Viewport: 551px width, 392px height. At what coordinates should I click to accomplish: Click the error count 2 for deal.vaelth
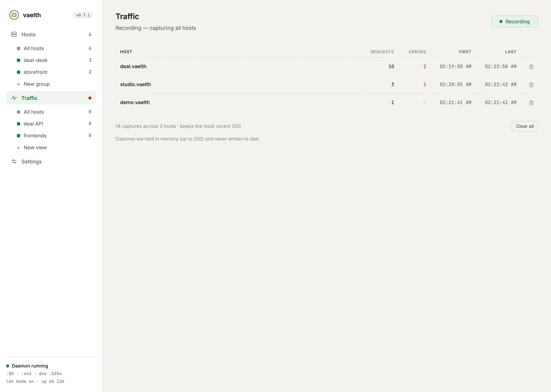coord(425,67)
